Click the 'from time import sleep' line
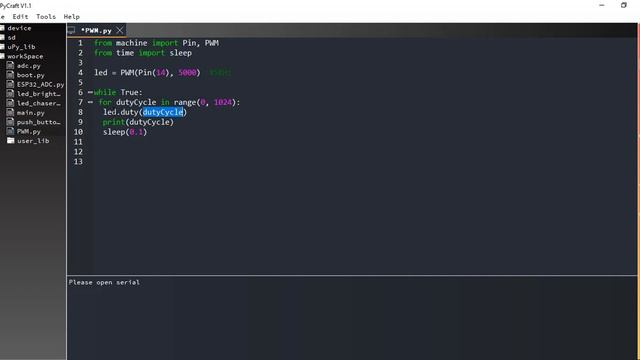 pyautogui.click(x=143, y=53)
